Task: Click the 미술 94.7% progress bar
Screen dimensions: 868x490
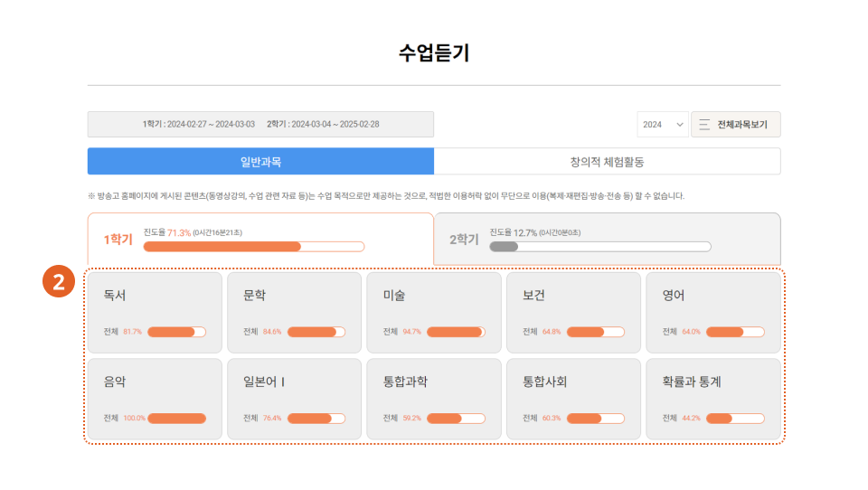Action: pos(456,332)
